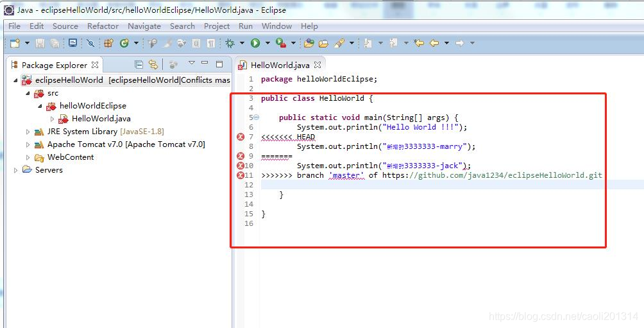
Task: Open the Run dropdown arrow
Action: click(x=267, y=43)
